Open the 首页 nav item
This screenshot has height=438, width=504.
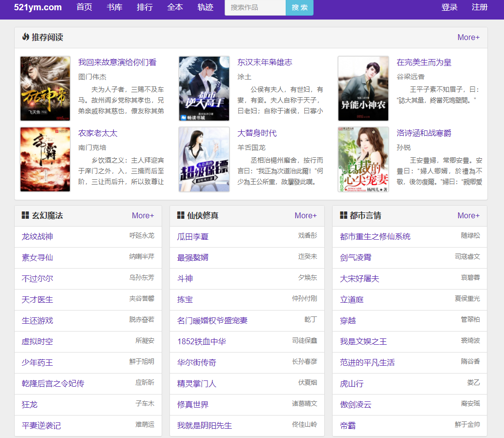coord(84,7)
